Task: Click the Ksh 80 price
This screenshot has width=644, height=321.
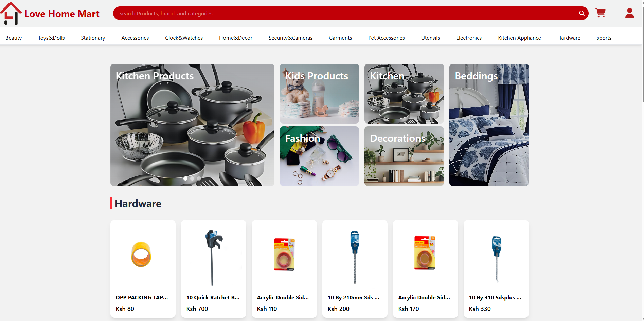Action: [125, 309]
